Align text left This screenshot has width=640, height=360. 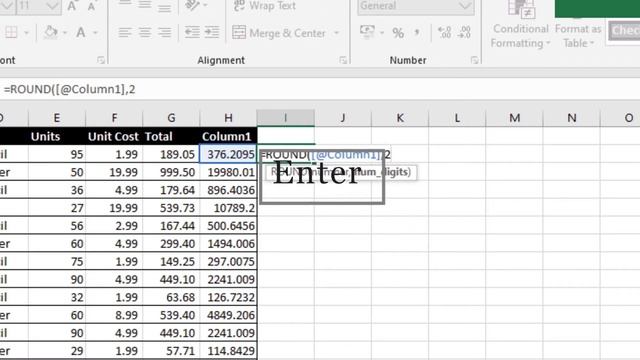125,32
